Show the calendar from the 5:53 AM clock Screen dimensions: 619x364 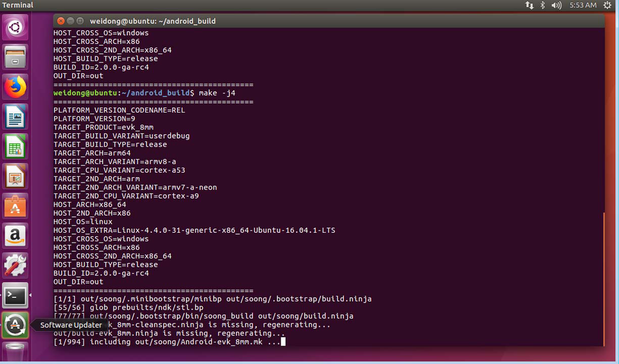582,5
